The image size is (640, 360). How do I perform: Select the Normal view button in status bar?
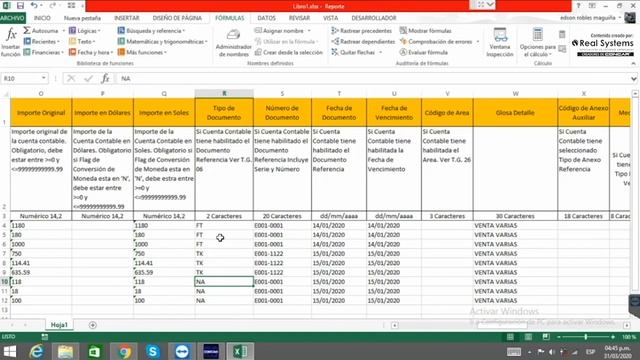(510, 337)
